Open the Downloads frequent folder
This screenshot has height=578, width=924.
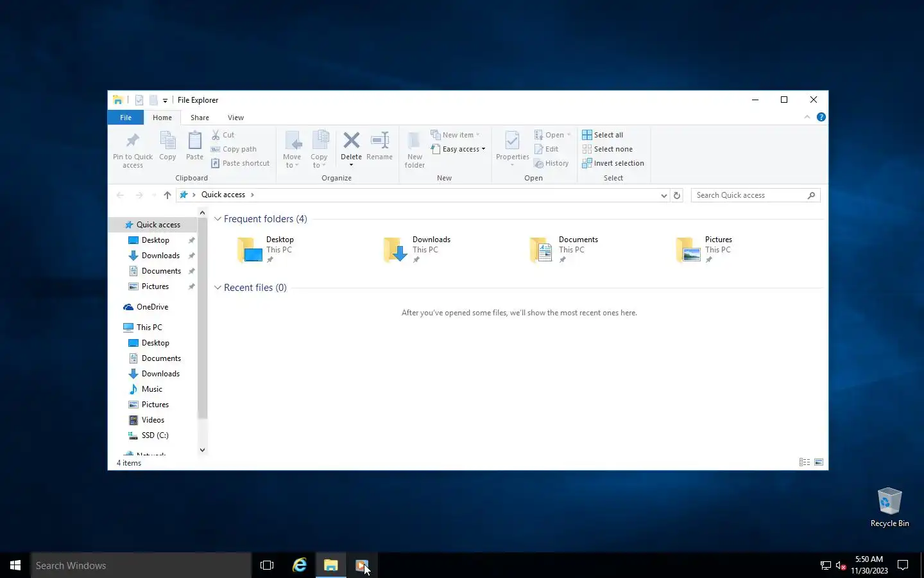coord(417,249)
